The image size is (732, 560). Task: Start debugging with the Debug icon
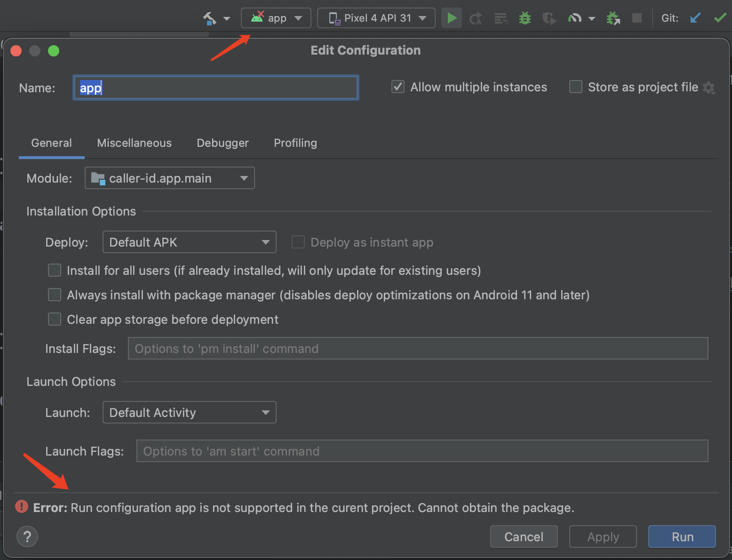[525, 18]
